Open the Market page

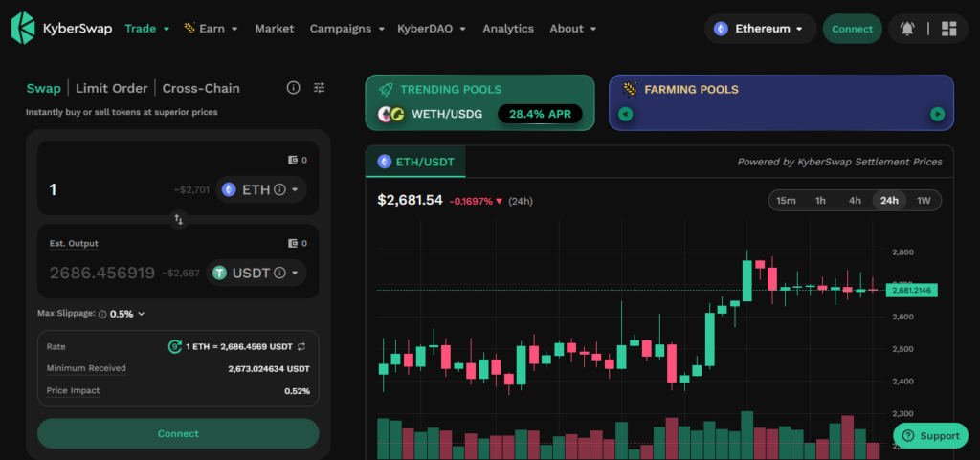click(x=275, y=29)
